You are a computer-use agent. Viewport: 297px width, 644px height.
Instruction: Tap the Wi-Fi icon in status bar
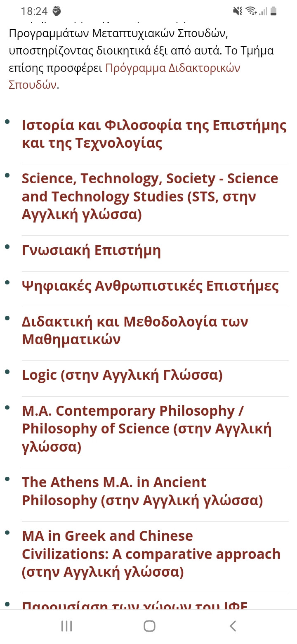point(251,11)
